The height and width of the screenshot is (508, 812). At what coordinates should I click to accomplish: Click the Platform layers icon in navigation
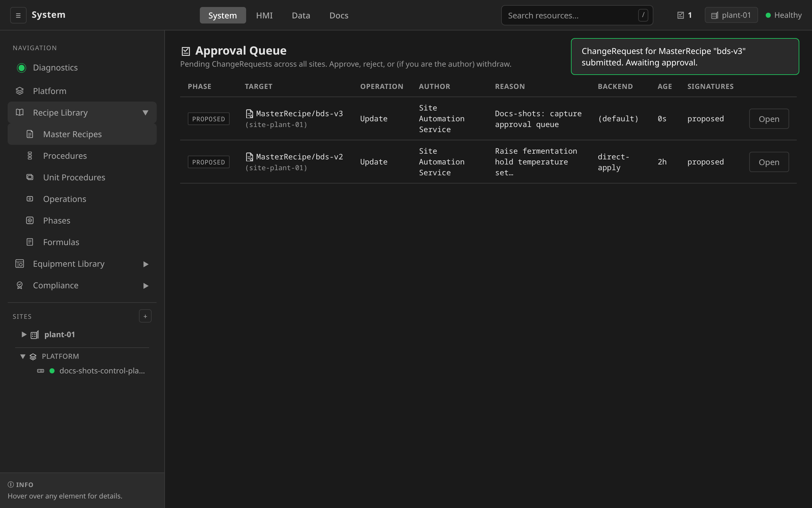(19, 91)
